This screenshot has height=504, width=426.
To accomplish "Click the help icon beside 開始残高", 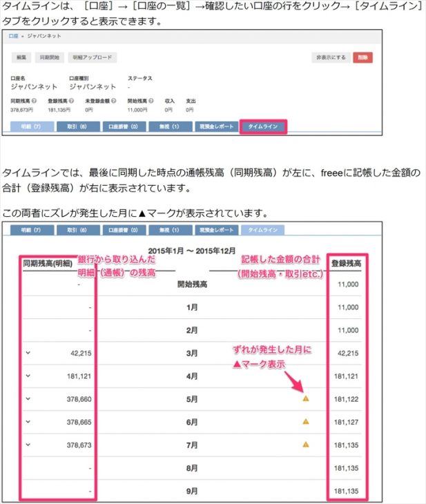I will tap(153, 101).
